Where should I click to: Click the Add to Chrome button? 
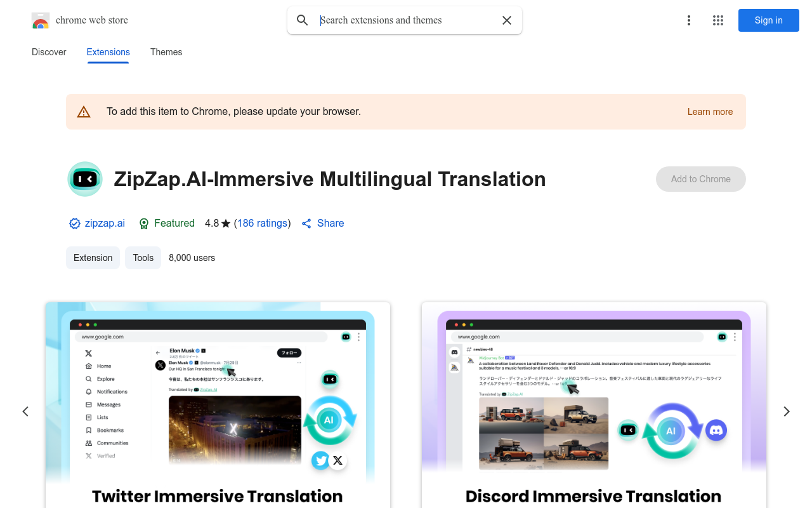pos(701,179)
